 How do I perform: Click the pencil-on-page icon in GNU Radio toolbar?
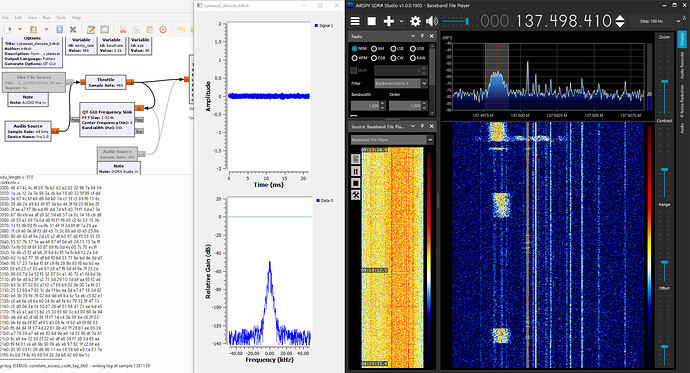click(91, 29)
